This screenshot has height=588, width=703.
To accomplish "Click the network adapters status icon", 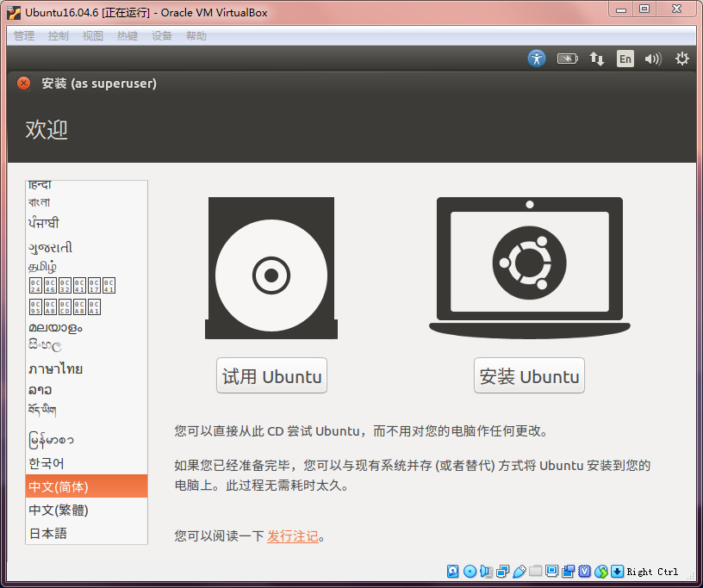I will click(502, 571).
